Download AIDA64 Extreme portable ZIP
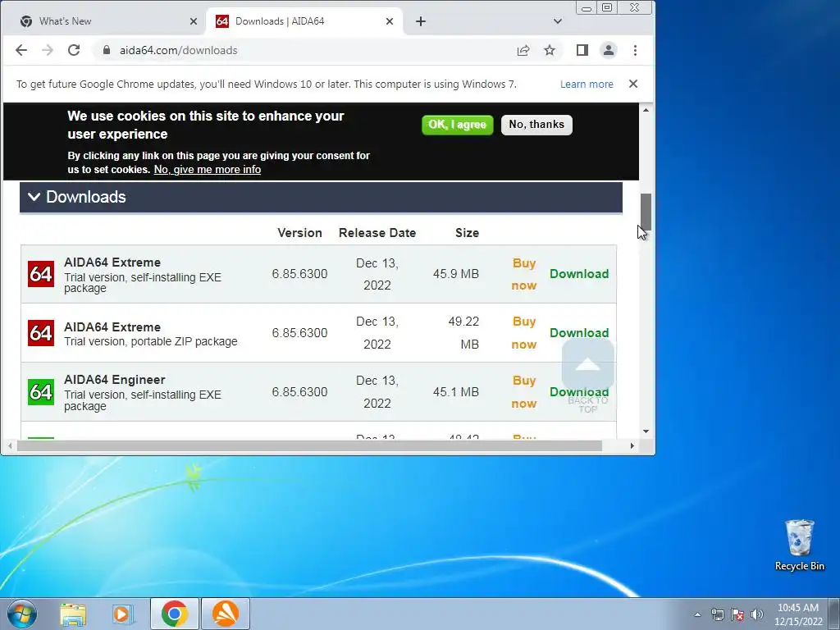 (579, 333)
